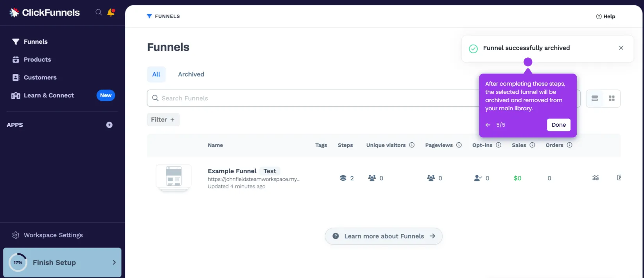The width and height of the screenshot is (644, 278).
Task: Switch to grid view layout icon
Action: pos(612,99)
